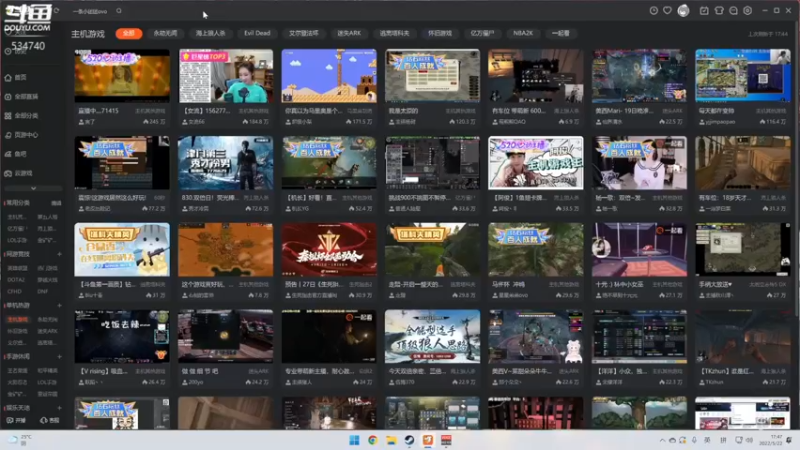Open the message bubble icon in the top bar
The width and height of the screenshot is (800, 450).
pos(733,11)
